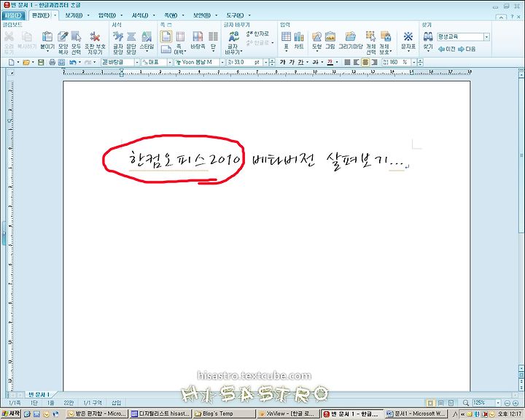Select portrait page orientation icon
This screenshot has width=525, height=420.
tap(166, 36)
